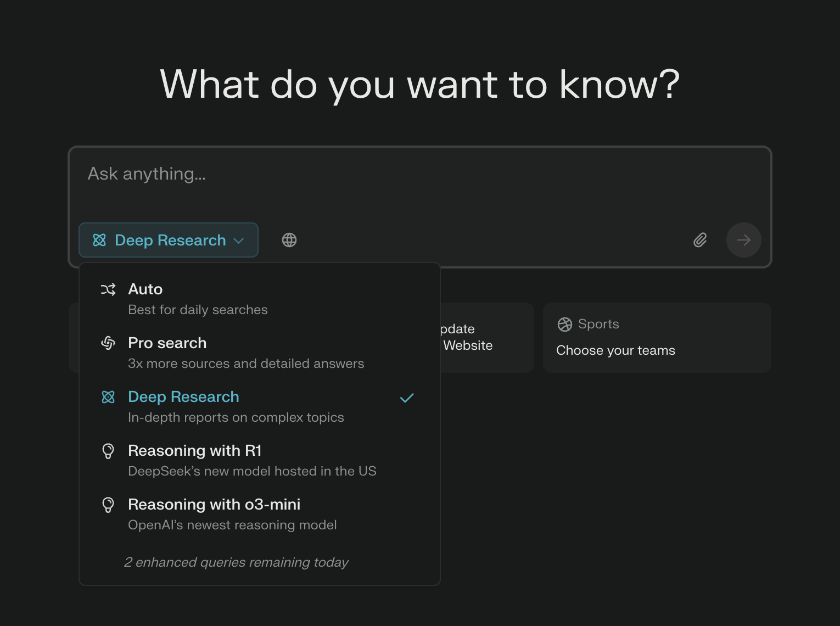Click the Pro search swirl icon

108,343
